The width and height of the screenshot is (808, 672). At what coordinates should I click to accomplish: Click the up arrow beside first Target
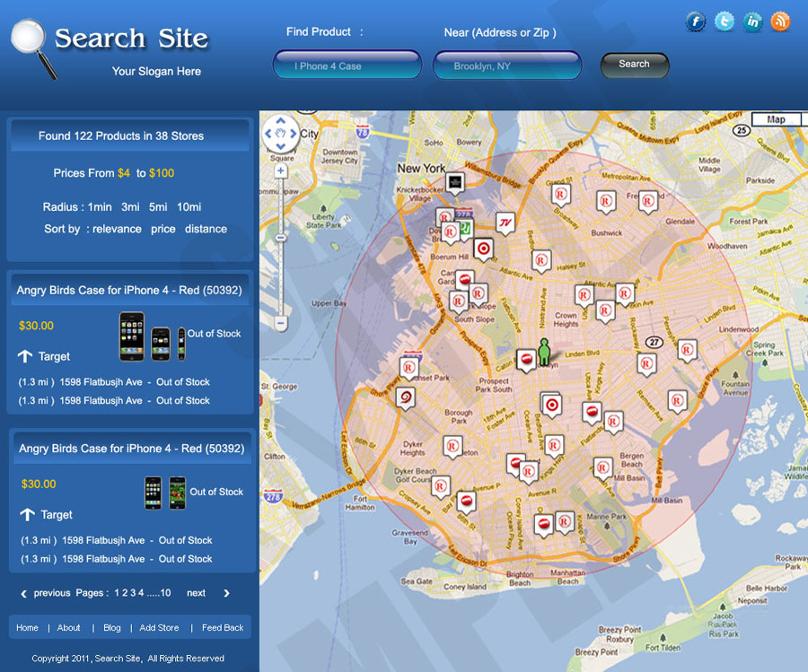point(25,356)
